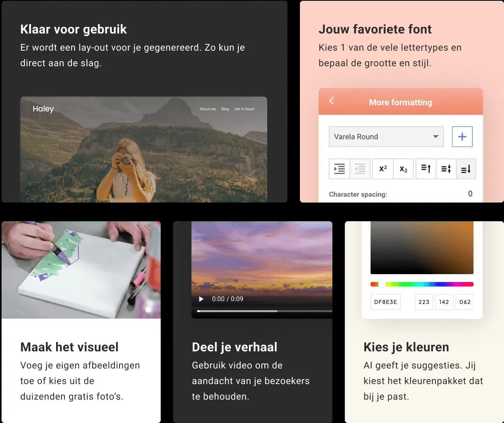504x423 pixels.
Task: Open the Get in touch link in the Haley preview
Action: (244, 109)
